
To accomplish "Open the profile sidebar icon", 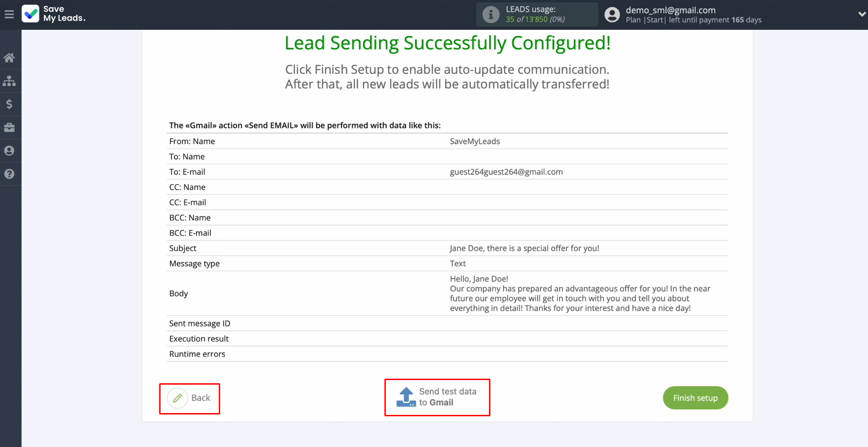I will [9, 151].
